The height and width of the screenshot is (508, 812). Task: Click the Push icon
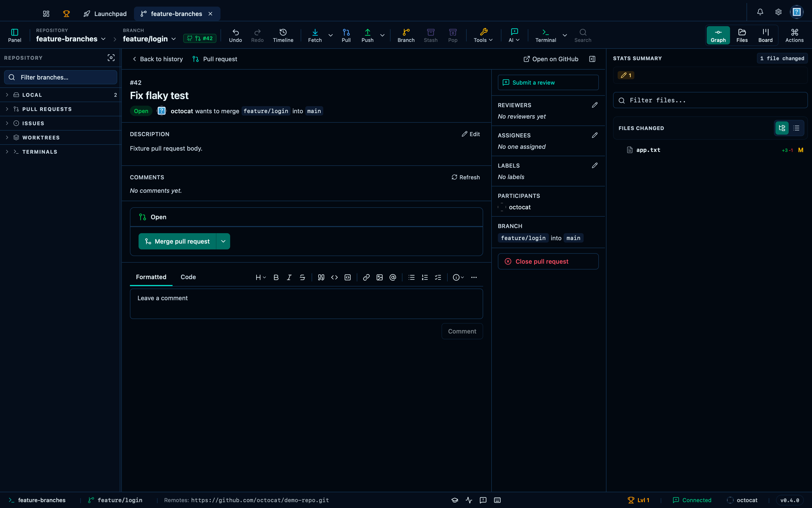tap(367, 35)
